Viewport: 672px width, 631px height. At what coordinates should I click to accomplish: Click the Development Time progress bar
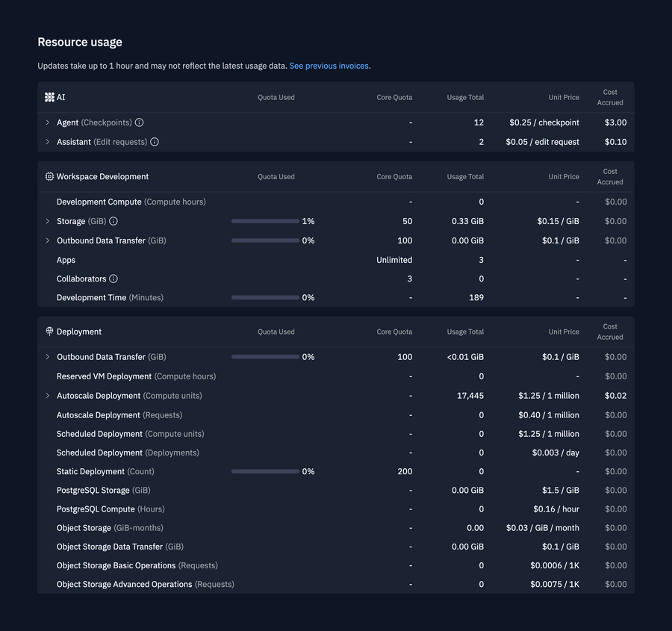click(x=264, y=297)
